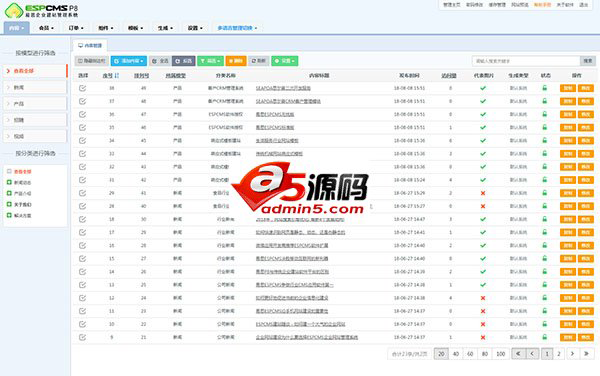Click the sort arrows beside the 序号 column
The height and width of the screenshot is (376, 600).
tap(117, 76)
